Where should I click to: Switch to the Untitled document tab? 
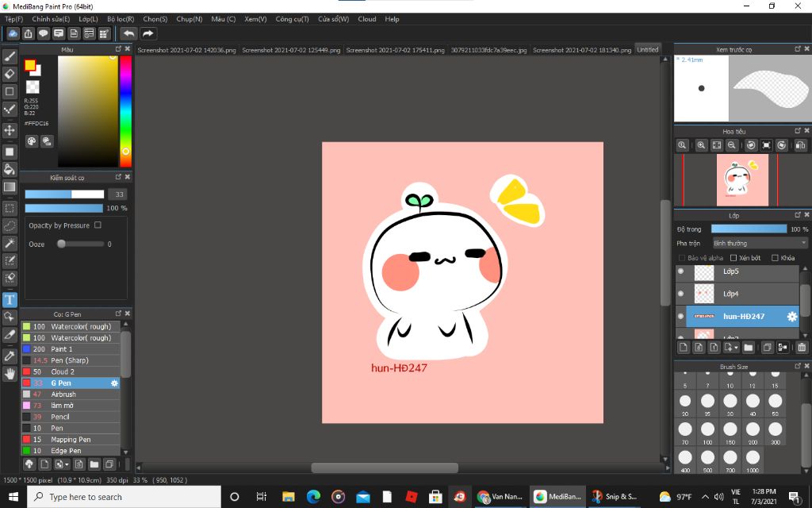647,50
